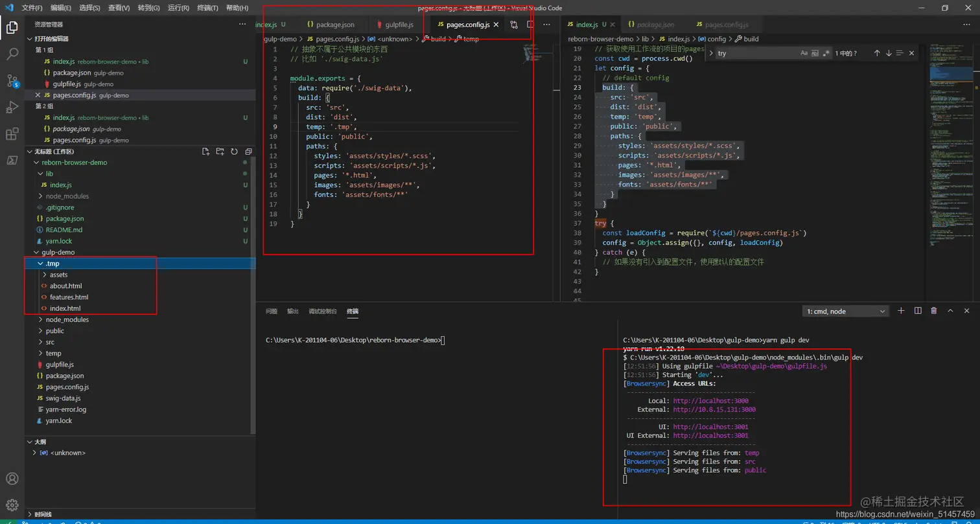Open swig-data.js in explorer
The image size is (980, 524).
63,398
